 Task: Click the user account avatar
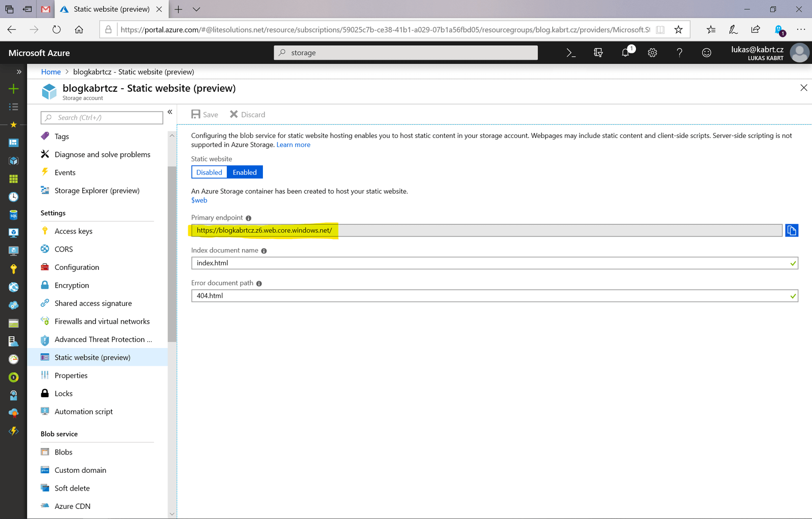coord(800,53)
